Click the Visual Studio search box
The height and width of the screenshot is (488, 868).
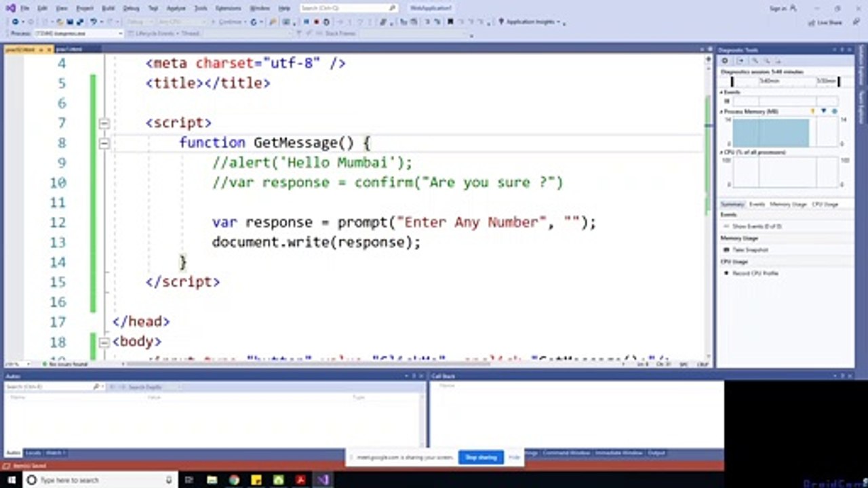pos(349,8)
